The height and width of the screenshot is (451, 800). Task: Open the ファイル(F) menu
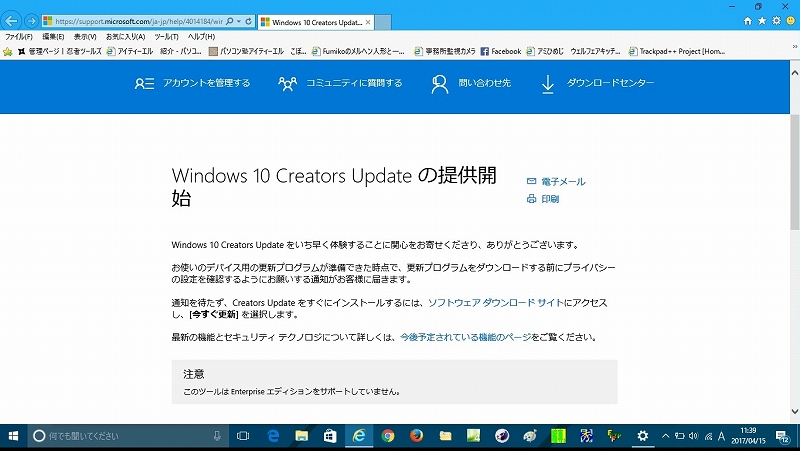point(18,37)
